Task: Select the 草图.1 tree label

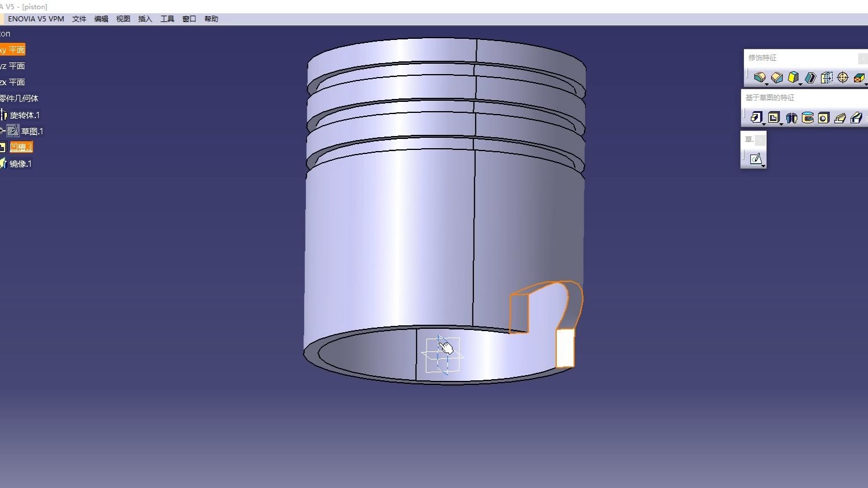Action: (x=32, y=131)
